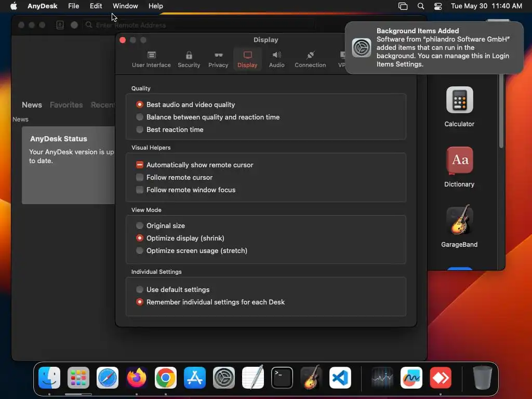The image size is (532, 399).
Task: Switch to the News tab in AnyDesk
Action: (32, 105)
